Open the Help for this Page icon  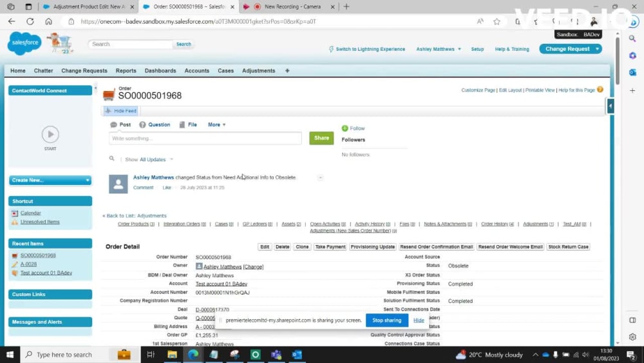[x=600, y=90]
